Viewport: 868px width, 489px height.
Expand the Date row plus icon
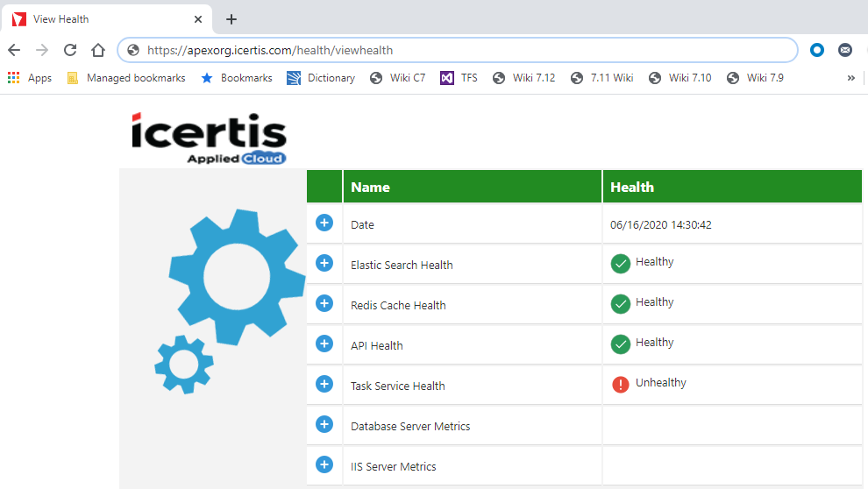[x=324, y=223]
